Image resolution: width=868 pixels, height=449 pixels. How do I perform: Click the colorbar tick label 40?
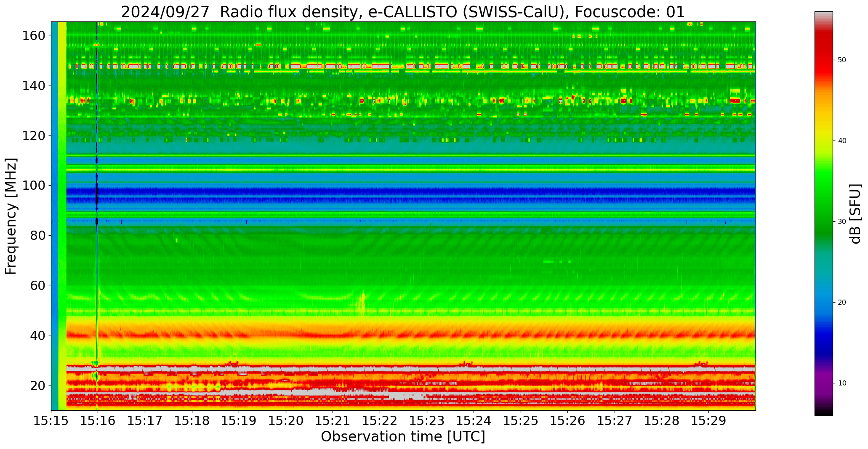(842, 141)
